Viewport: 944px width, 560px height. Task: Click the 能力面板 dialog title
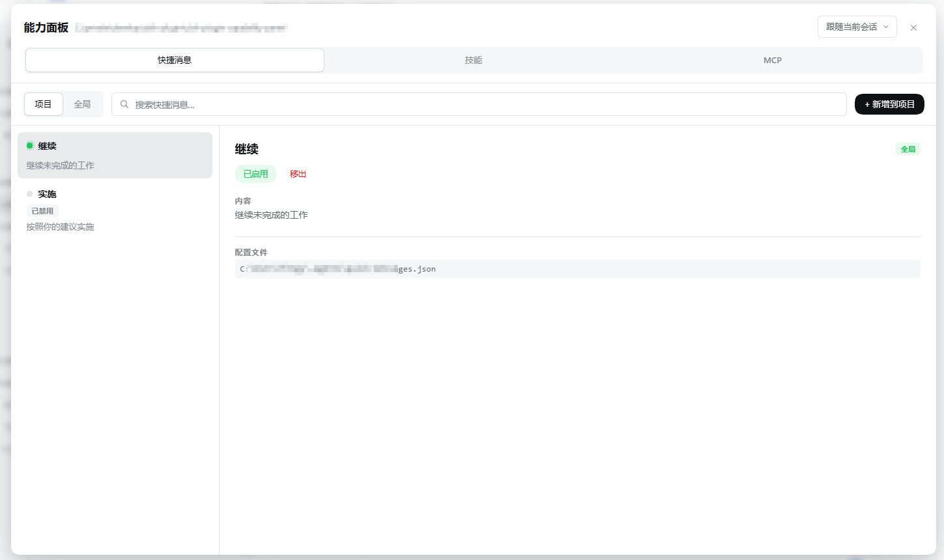click(46, 27)
